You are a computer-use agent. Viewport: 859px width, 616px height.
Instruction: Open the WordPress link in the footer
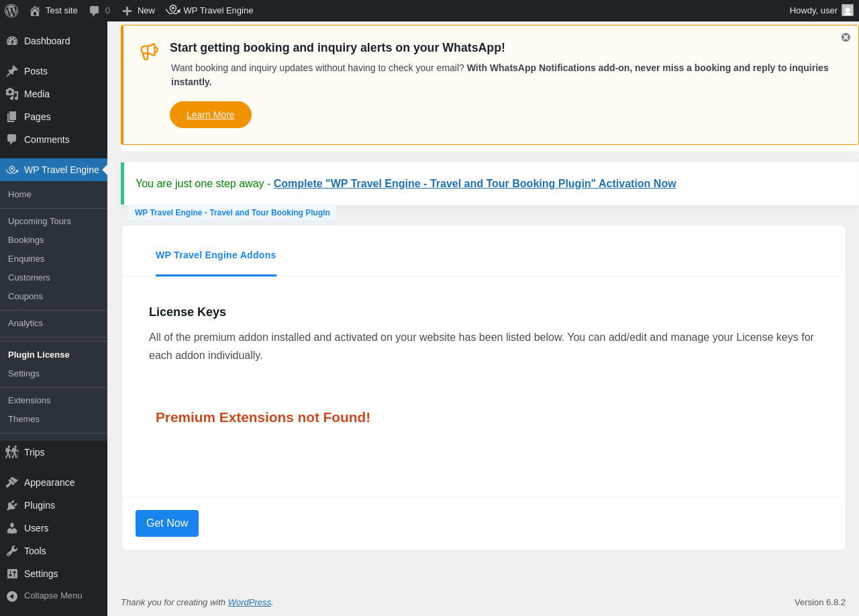click(x=250, y=603)
